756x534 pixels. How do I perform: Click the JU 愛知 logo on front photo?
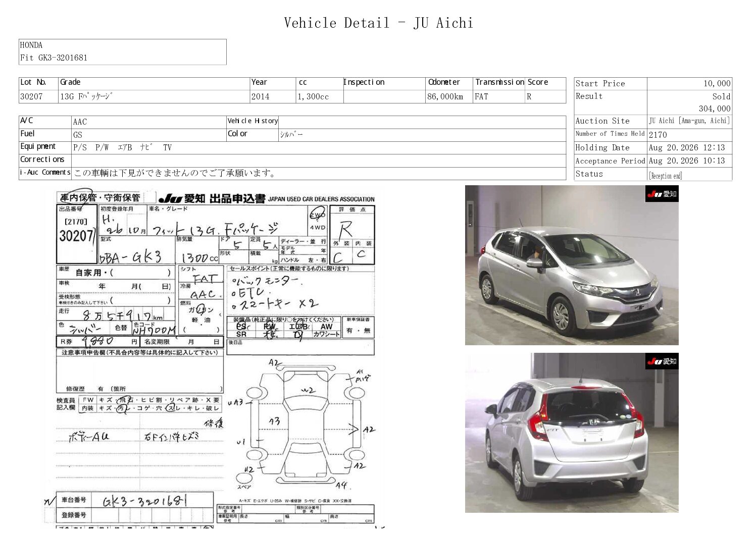pyautogui.click(x=662, y=194)
